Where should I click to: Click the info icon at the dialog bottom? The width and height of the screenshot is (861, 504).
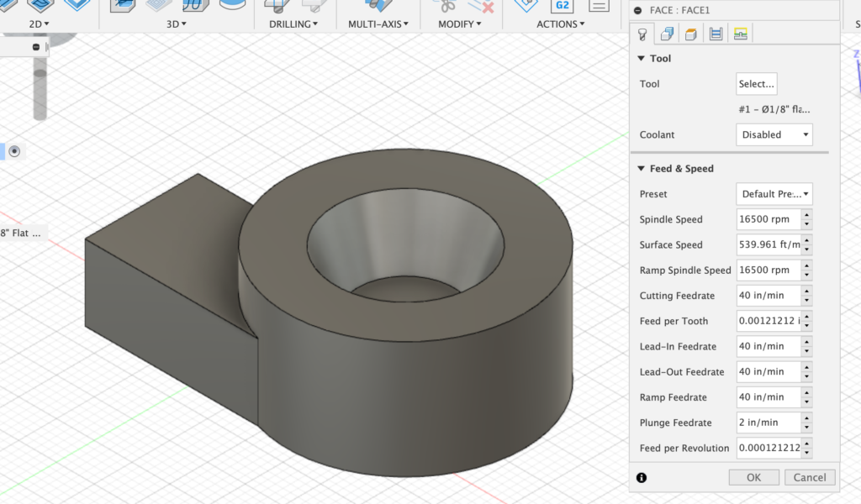click(x=642, y=477)
